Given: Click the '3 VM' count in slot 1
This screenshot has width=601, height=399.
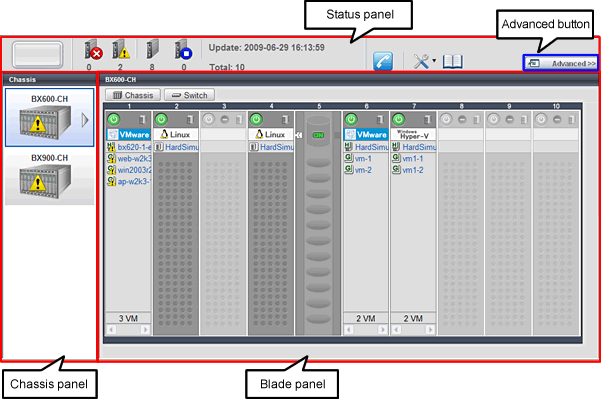Looking at the screenshot, I should (x=128, y=319).
